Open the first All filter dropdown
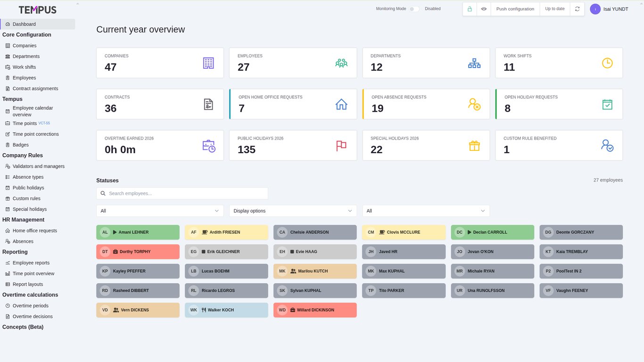Viewport: 644px width, 362px height. click(160, 211)
